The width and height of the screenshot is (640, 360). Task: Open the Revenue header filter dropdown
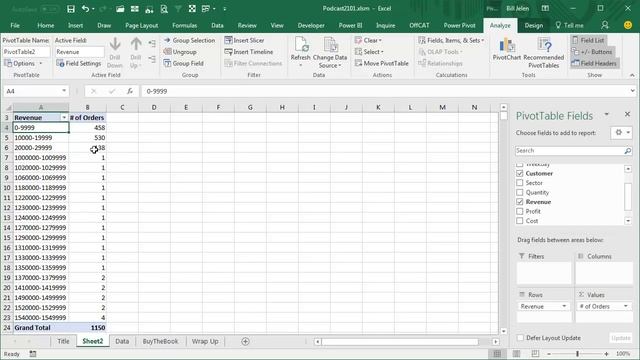point(64,118)
